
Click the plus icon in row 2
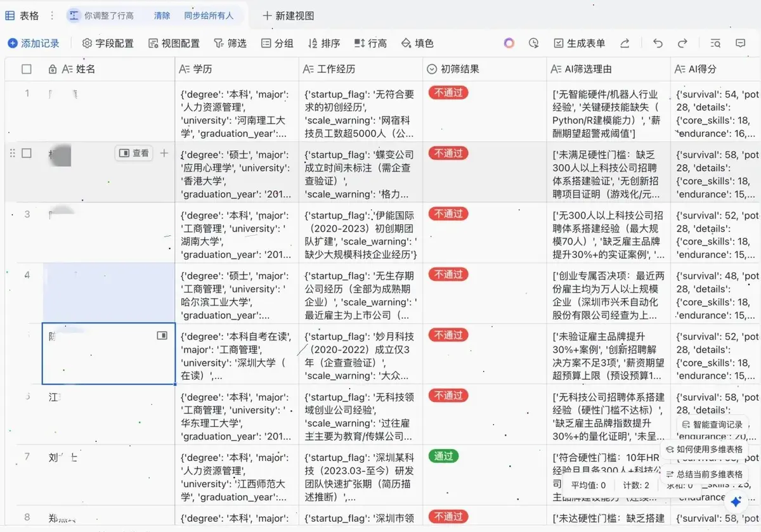[164, 153]
